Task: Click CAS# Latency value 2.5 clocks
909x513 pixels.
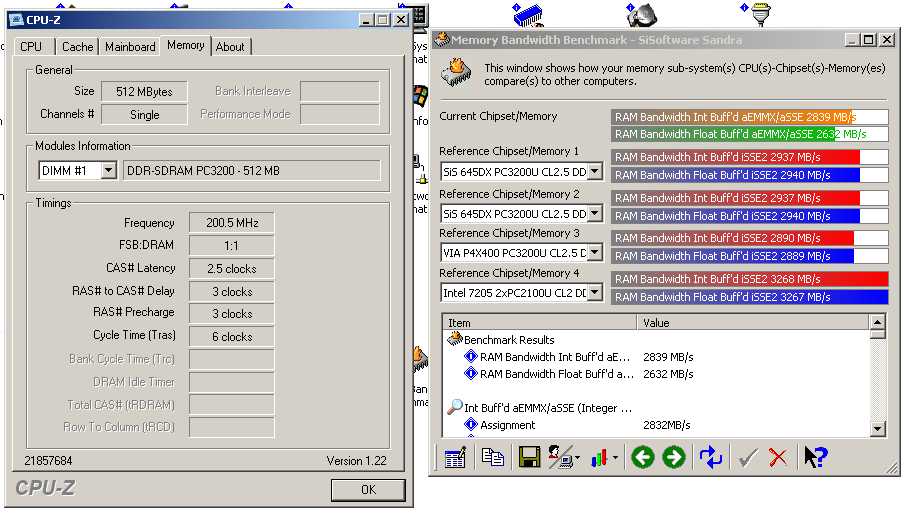Action: click(x=232, y=268)
